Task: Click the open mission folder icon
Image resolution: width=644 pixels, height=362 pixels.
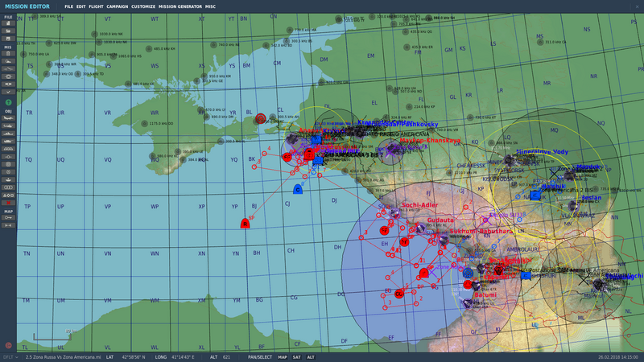Action: (9, 30)
